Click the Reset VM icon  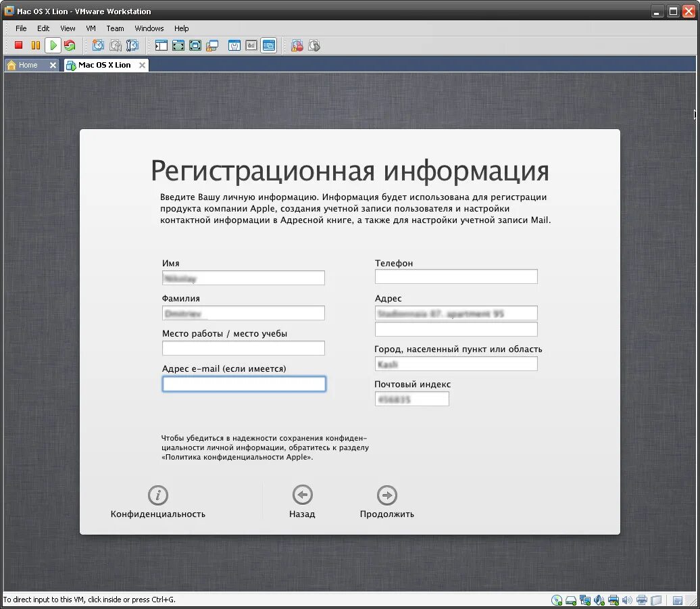(x=70, y=45)
